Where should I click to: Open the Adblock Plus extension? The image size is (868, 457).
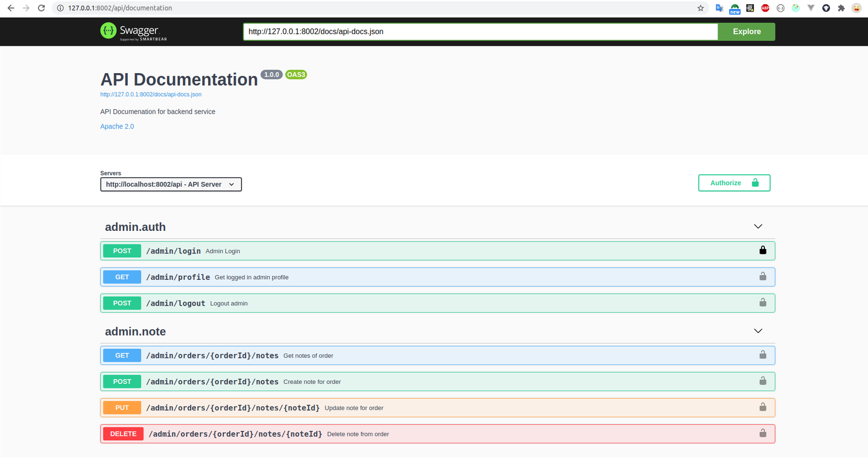click(765, 8)
